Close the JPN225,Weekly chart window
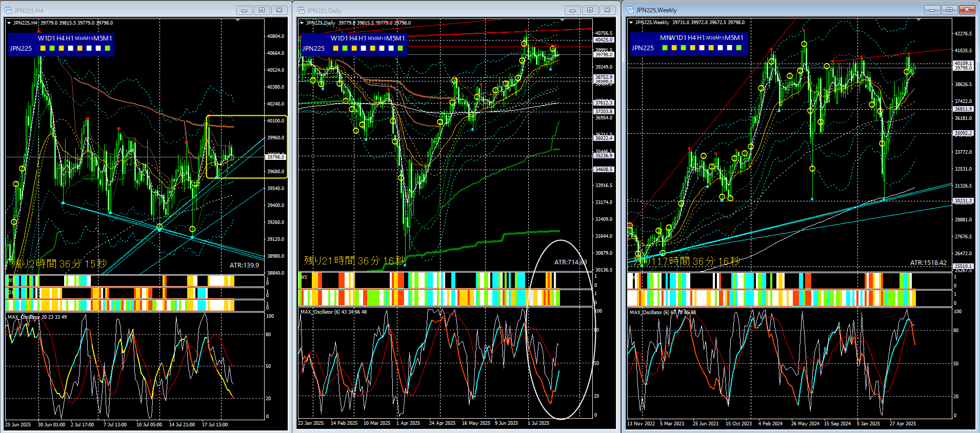Viewport: 980px width, 433px height. (x=967, y=10)
